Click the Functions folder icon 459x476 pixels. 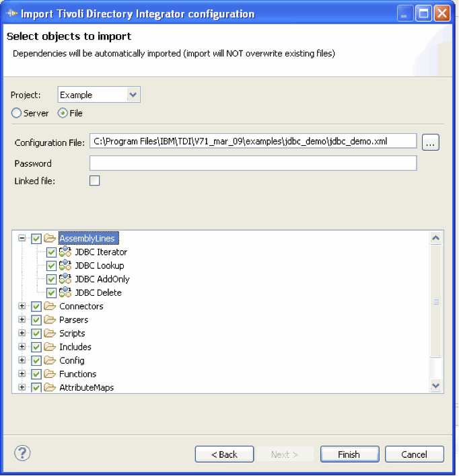pos(50,374)
